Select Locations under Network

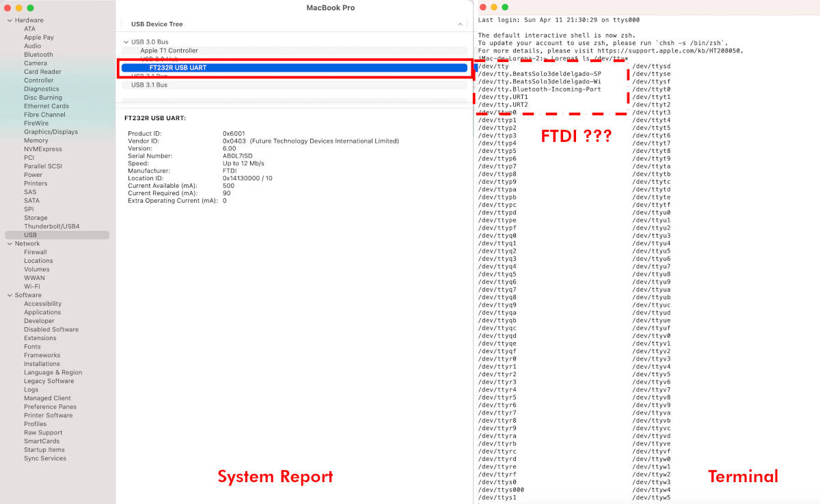pos(38,261)
